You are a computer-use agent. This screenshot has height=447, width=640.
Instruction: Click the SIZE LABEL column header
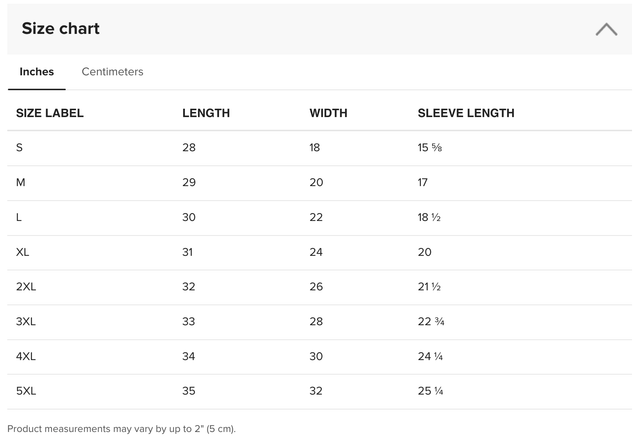coord(50,113)
